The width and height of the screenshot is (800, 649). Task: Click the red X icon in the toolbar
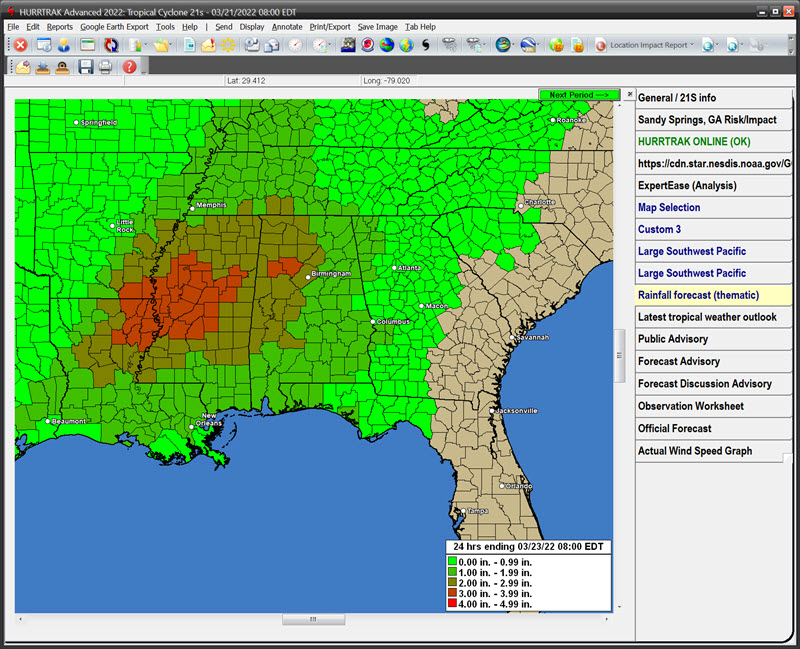click(x=20, y=45)
